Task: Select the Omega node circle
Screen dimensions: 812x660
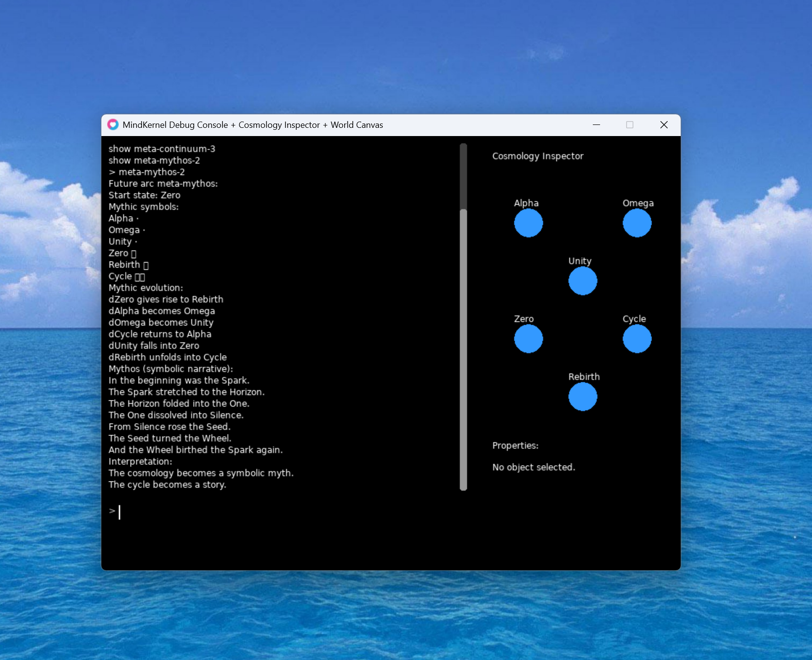Action: point(637,223)
